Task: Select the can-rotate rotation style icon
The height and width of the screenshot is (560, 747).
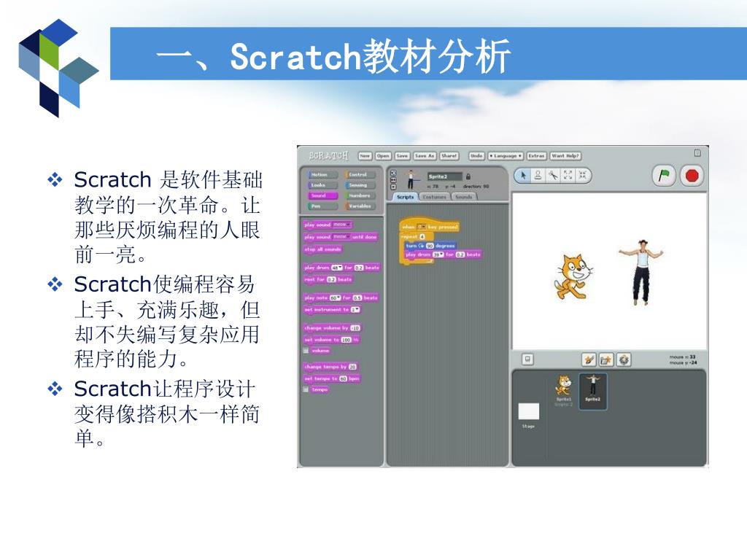Action: [393, 174]
